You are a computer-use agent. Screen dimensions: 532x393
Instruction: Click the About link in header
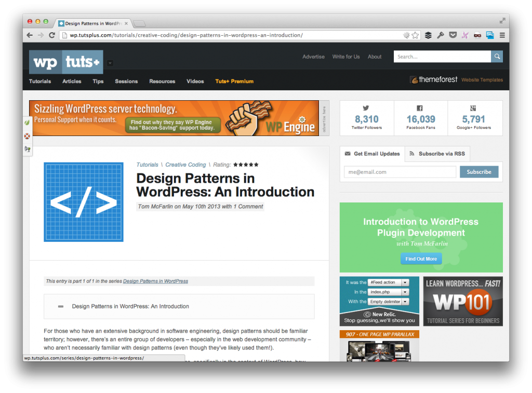[375, 57]
